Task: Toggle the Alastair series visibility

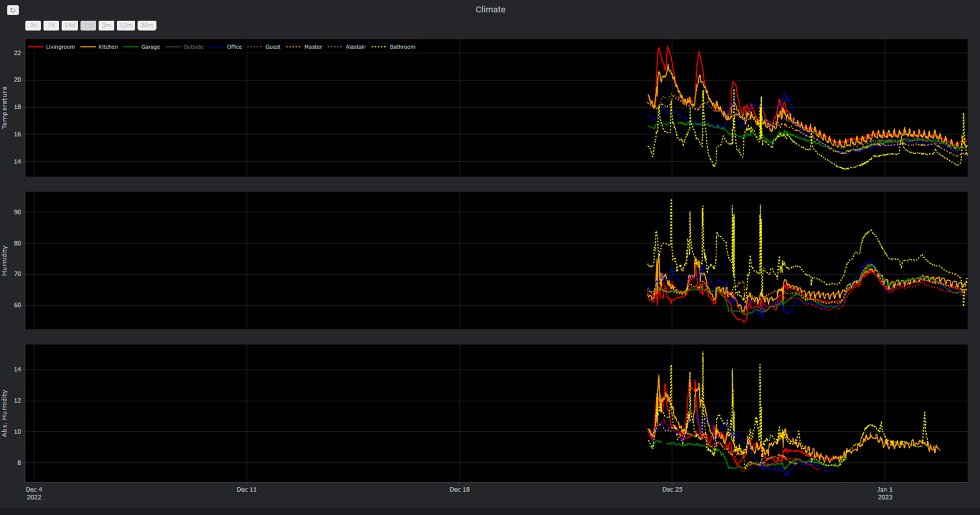Action: (x=355, y=47)
